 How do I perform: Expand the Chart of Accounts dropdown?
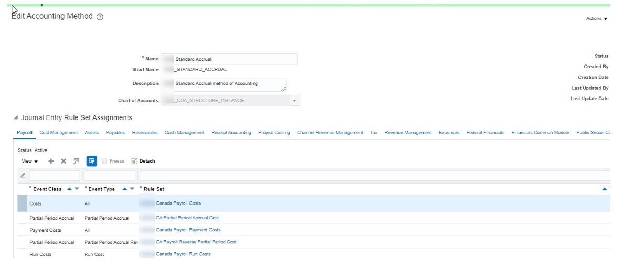coord(294,101)
